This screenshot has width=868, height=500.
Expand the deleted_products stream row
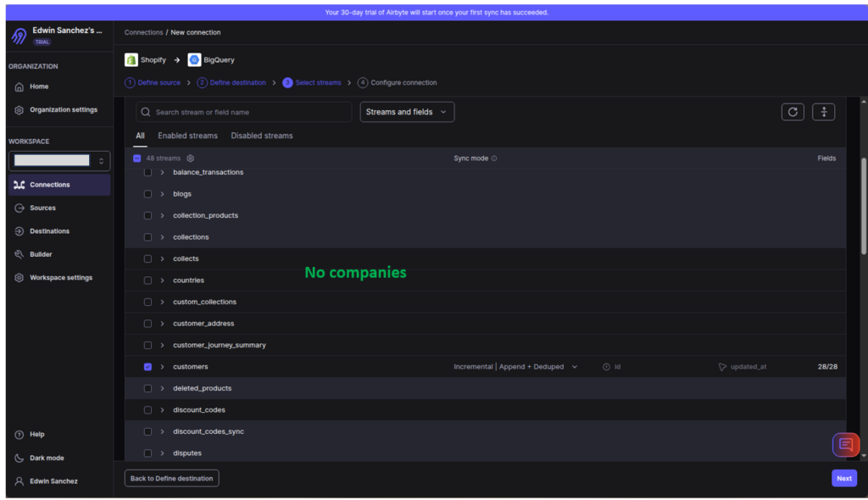click(162, 388)
